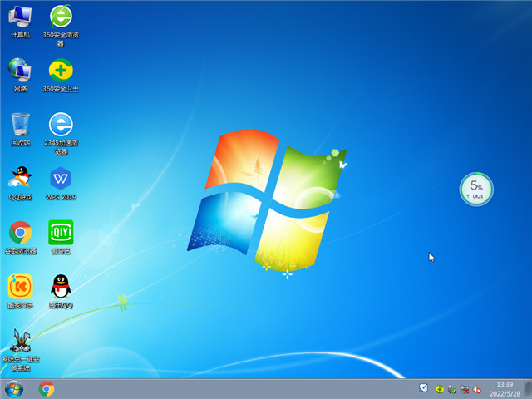Select the 回收站 Recycle Bin icon
Image resolution: width=532 pixels, height=399 pixels.
[x=20, y=130]
